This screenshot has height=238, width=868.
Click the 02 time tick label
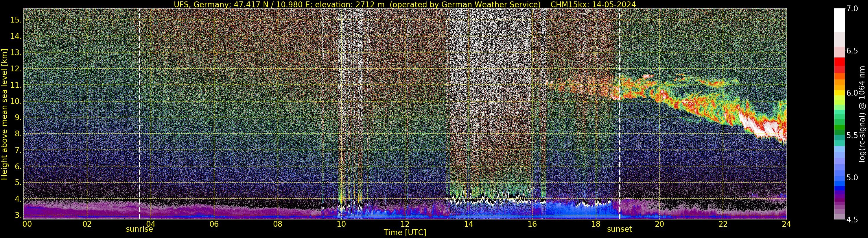(x=87, y=224)
